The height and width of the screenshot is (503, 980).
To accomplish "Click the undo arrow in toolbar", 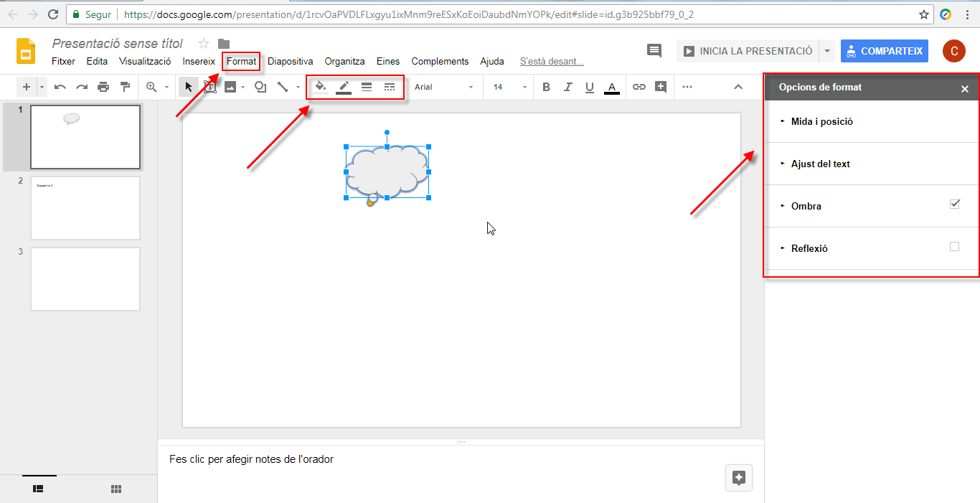I will click(60, 87).
